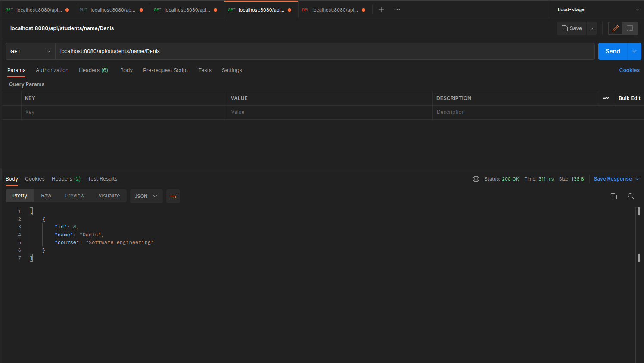This screenshot has width=644, height=363.
Task: Click the request URL field
Action: point(325,51)
